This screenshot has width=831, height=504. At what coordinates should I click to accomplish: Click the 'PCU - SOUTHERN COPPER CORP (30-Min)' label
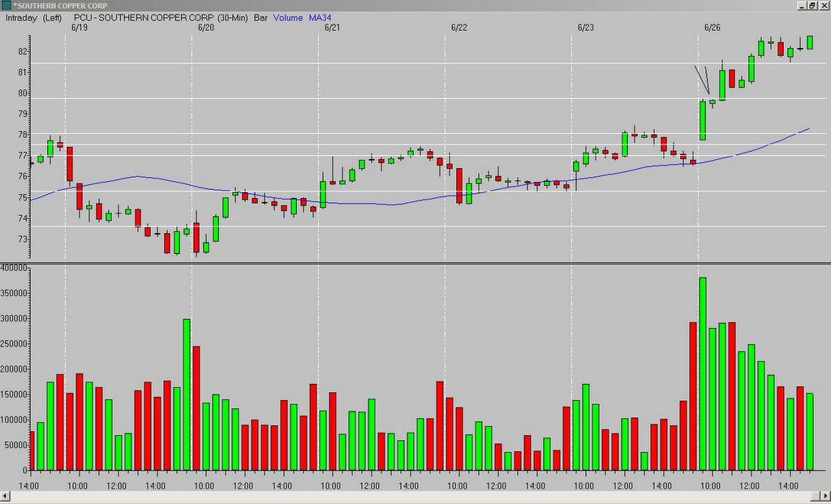pyautogui.click(x=161, y=18)
